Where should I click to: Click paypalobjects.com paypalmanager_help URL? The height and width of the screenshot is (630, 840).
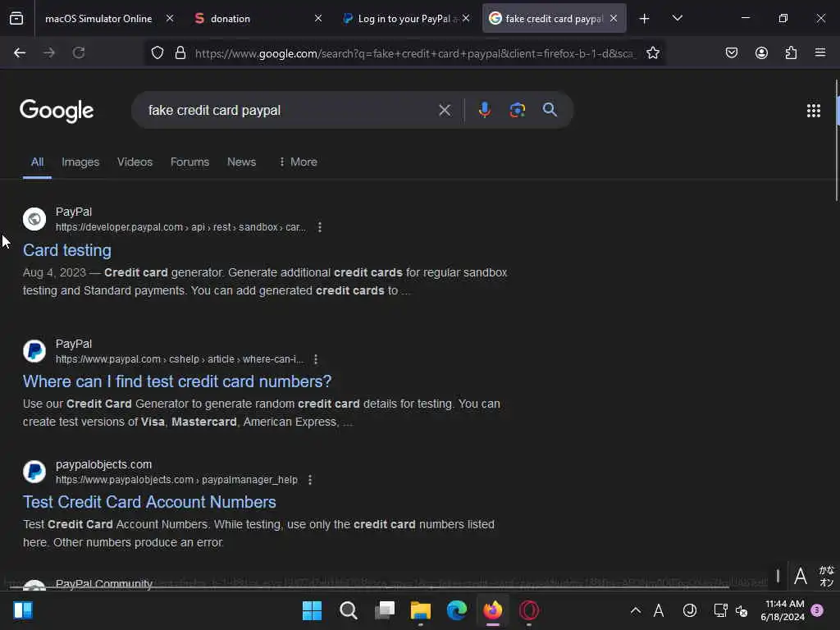tap(176, 479)
